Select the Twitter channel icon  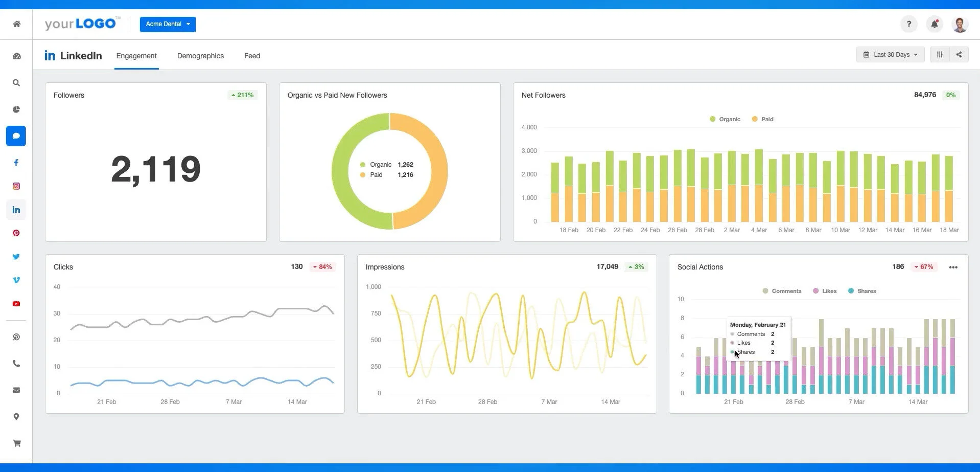click(x=16, y=256)
